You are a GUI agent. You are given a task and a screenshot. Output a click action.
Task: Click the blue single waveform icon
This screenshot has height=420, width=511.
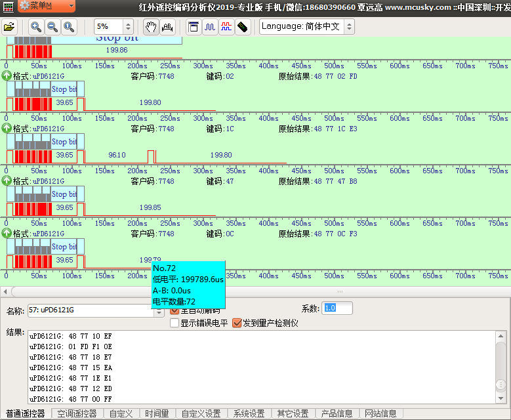point(210,27)
